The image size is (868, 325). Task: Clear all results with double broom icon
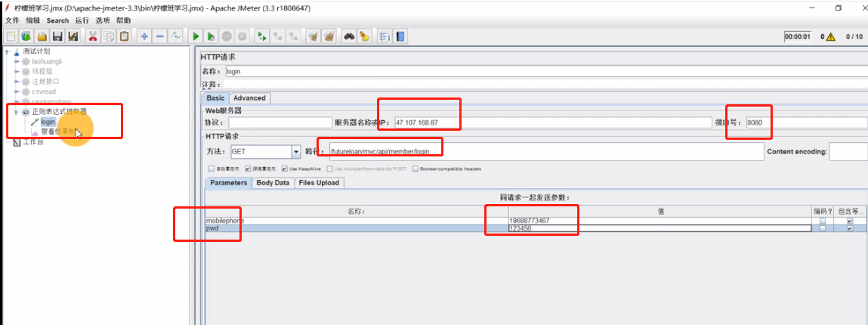click(329, 36)
